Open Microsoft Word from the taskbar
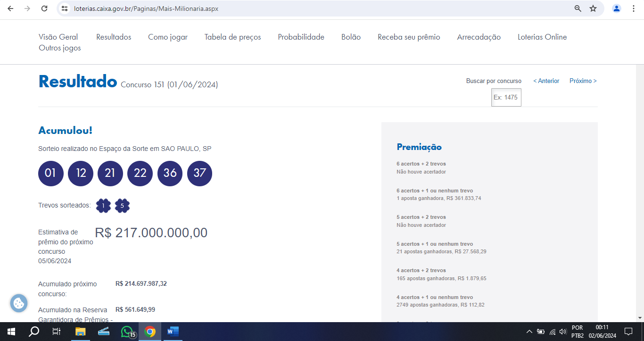The width and height of the screenshot is (644, 341). click(x=173, y=332)
